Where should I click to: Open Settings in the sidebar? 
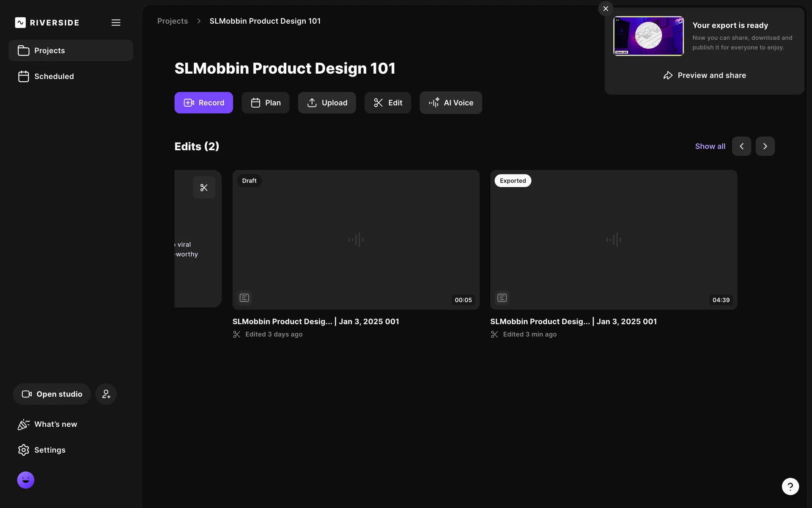click(x=49, y=450)
